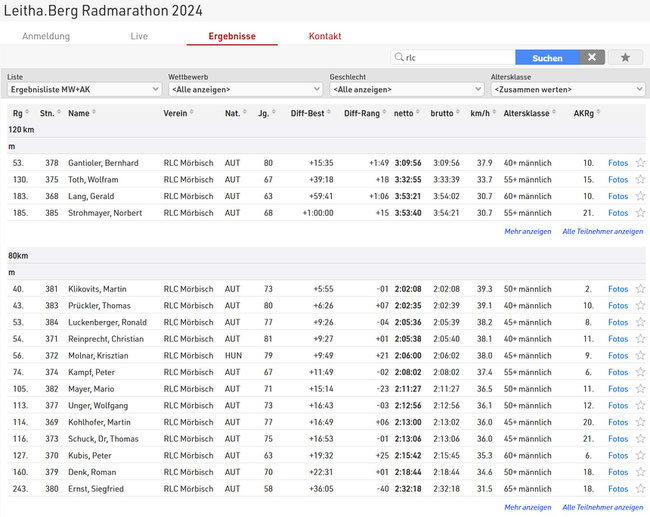Star Luckenberger, Ronald row
The width and height of the screenshot is (650, 517).
(x=640, y=322)
